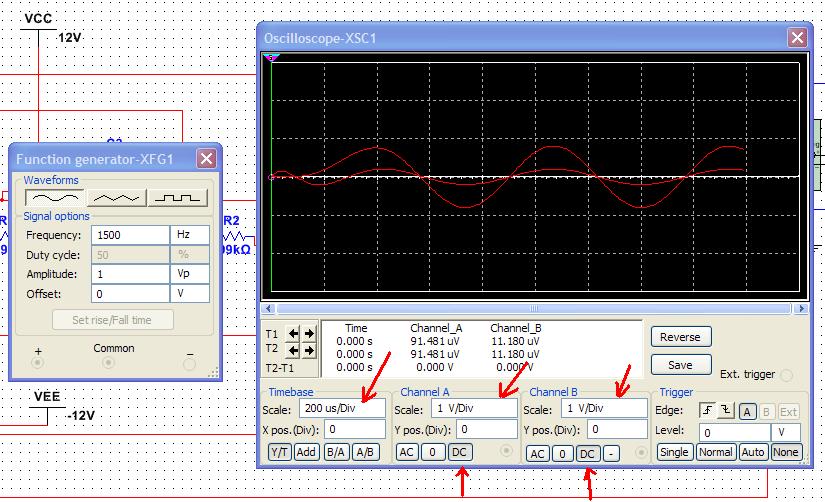The height and width of the screenshot is (502, 825).
Task: Select the square waveform button
Action: 178,198
